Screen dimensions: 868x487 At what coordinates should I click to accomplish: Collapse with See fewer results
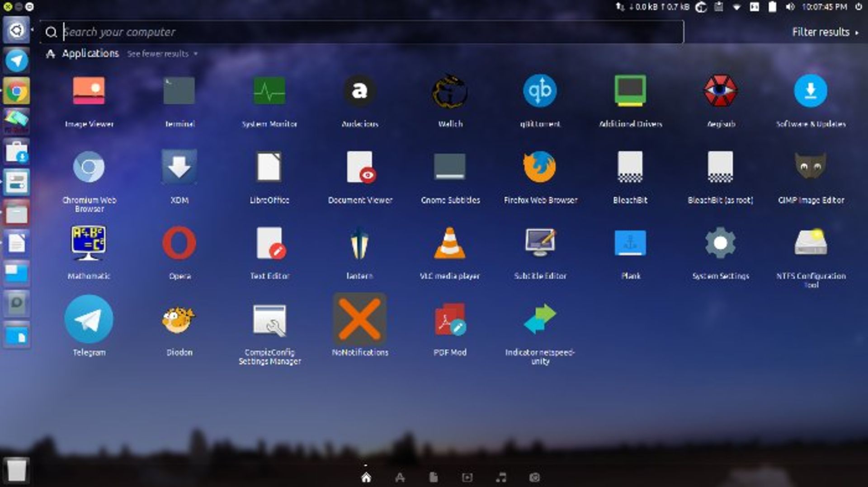162,54
